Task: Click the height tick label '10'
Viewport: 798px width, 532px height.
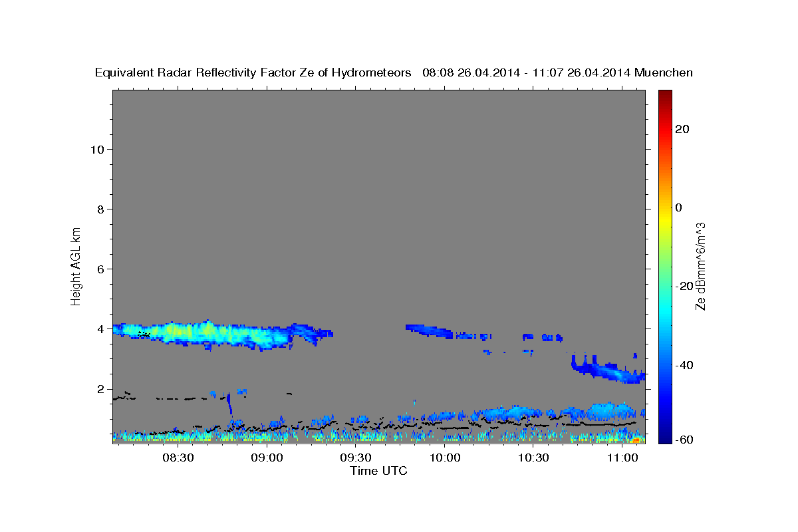Action: (97, 149)
